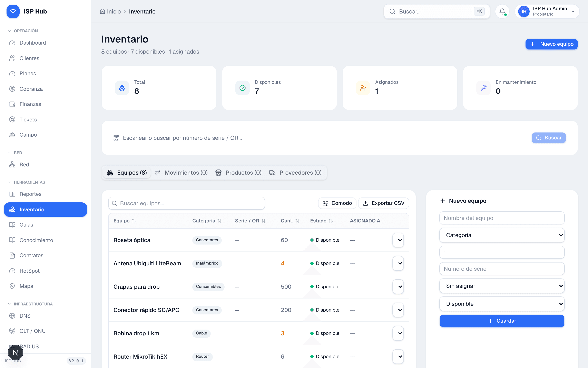
Task: Sort table by Serie / QR column
Action: [x=250, y=221]
